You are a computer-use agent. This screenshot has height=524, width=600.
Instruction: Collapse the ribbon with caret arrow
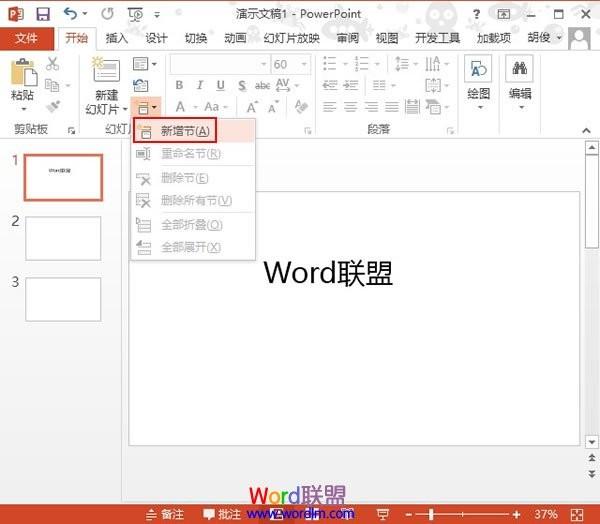pyautogui.click(x=586, y=131)
